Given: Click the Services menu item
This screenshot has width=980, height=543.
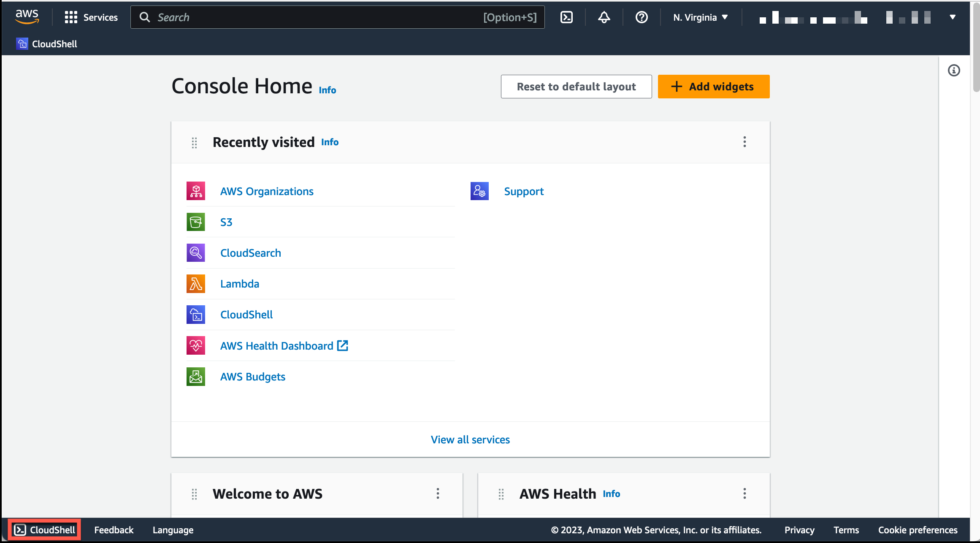Looking at the screenshot, I should click(x=92, y=17).
